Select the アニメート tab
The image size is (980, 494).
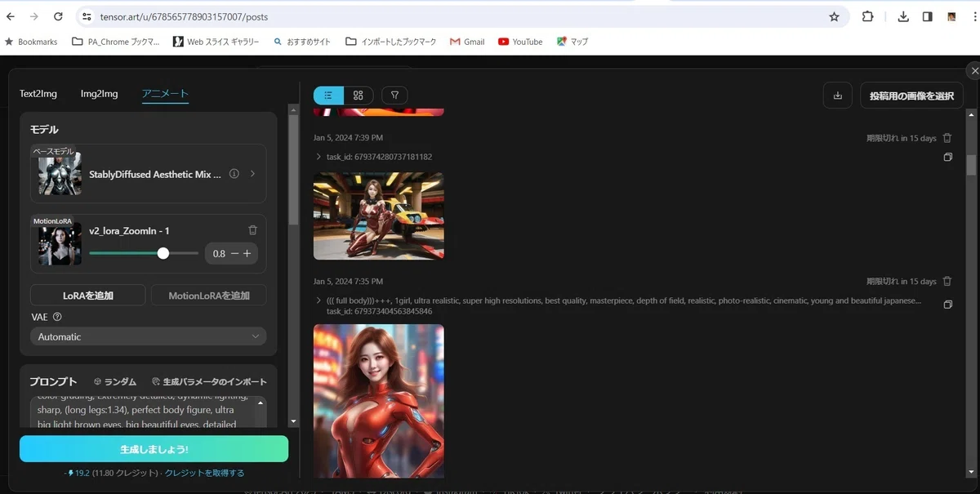click(x=165, y=94)
